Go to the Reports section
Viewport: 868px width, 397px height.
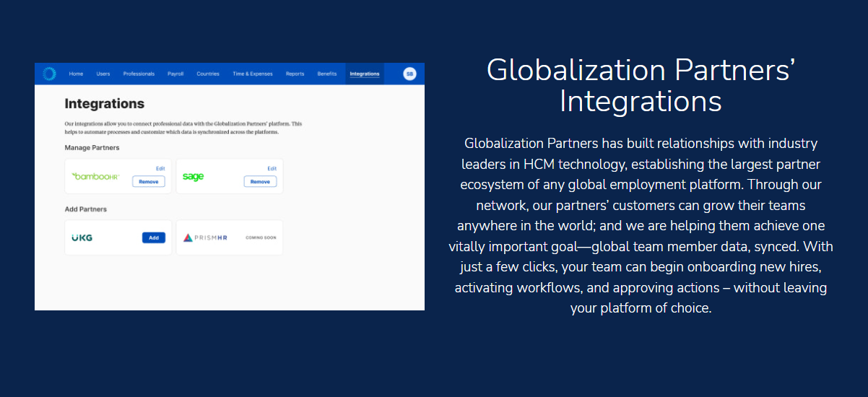click(x=295, y=74)
